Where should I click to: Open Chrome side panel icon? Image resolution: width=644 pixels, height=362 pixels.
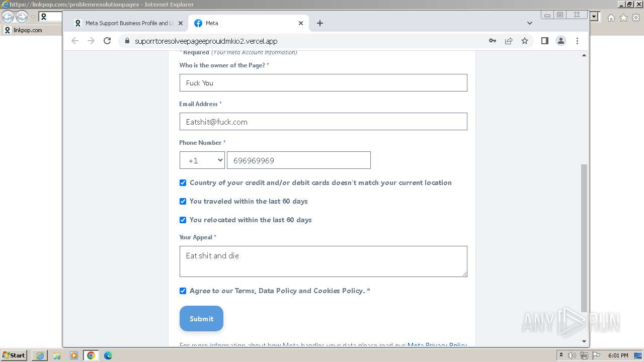coord(545,41)
